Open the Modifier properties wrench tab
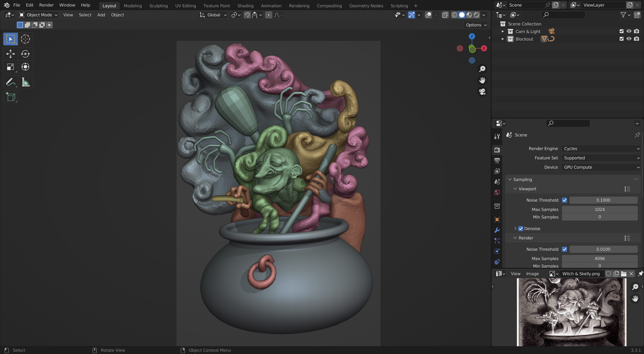 497,230
